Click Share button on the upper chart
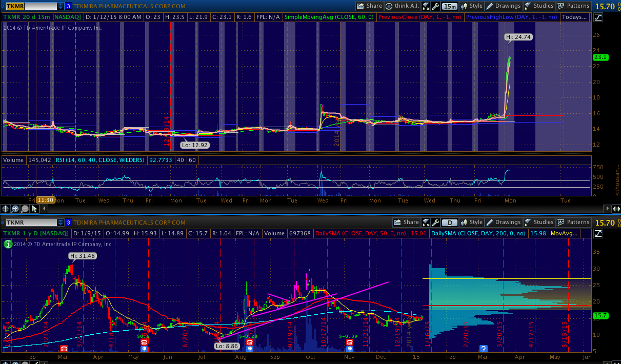Viewport: 621px width, 364px height. [x=369, y=6]
